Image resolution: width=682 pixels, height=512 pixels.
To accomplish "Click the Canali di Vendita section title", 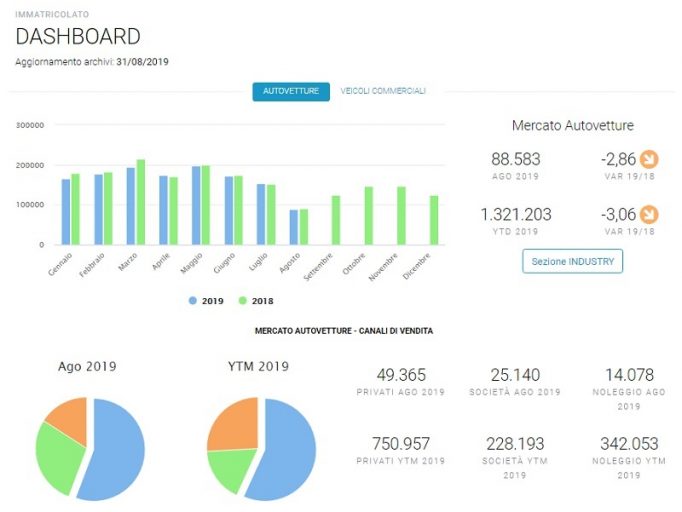I will [344, 331].
